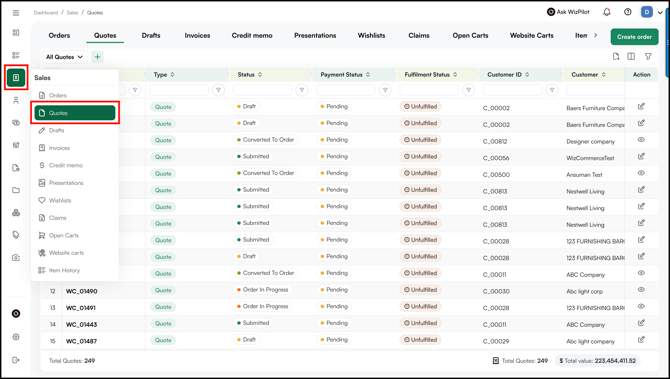Click the Website Carts tab
The image size is (670, 379).
(x=532, y=35)
